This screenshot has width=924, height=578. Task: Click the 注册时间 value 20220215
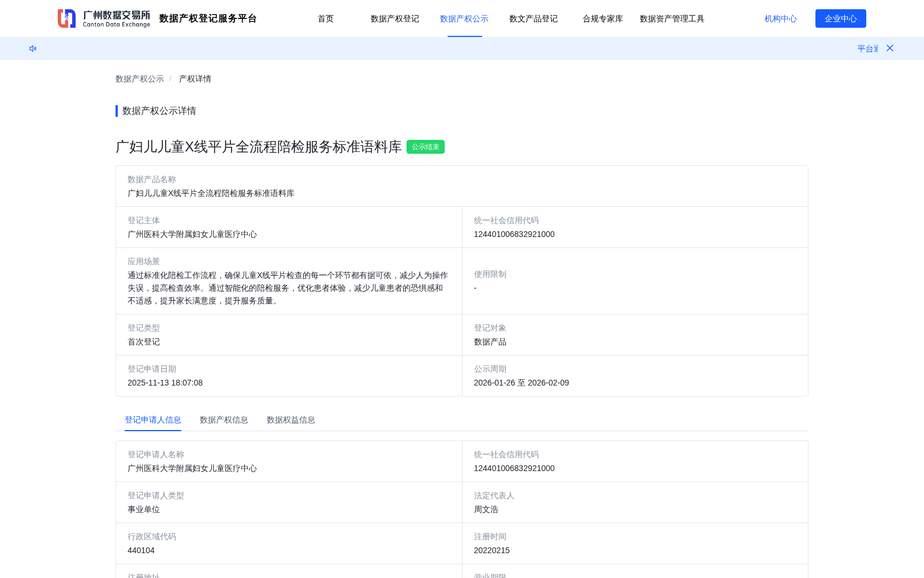coord(492,550)
